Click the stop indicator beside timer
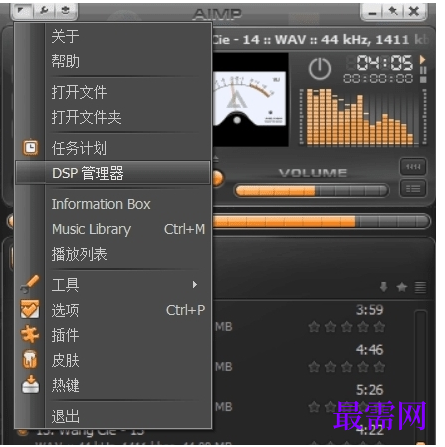The image size is (445, 447). coord(423,80)
